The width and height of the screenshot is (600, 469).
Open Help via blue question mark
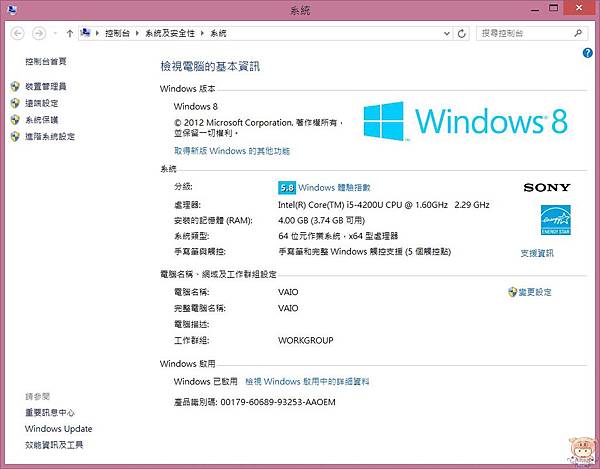(x=587, y=53)
